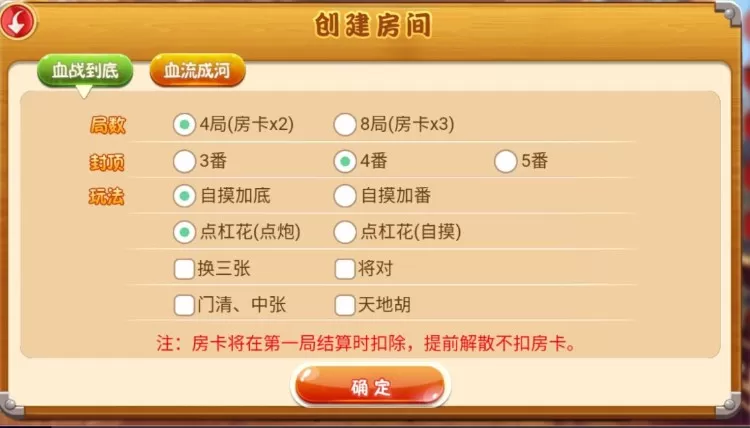Image resolution: width=750 pixels, height=428 pixels.
Task: Pick the 点杠花(点炮) option
Action: [184, 232]
